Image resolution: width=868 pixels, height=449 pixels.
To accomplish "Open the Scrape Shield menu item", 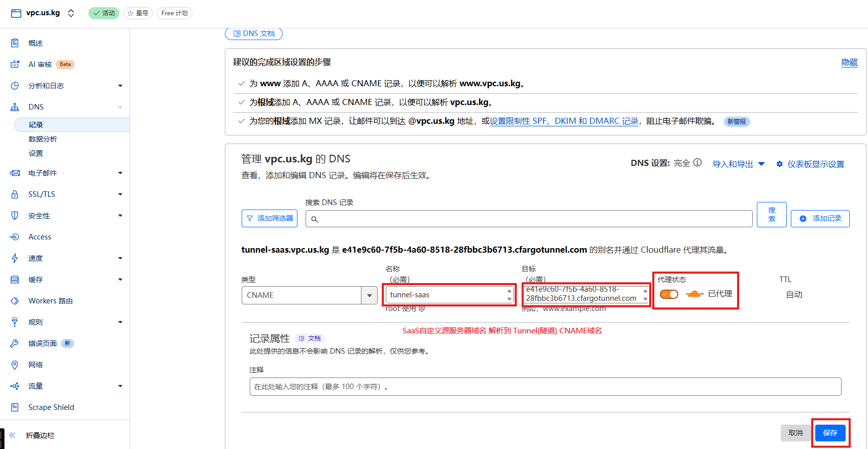I will 51,407.
